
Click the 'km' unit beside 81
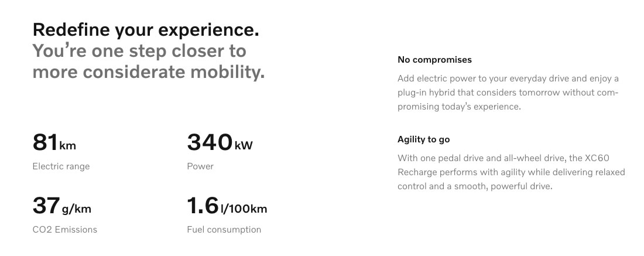tap(68, 146)
